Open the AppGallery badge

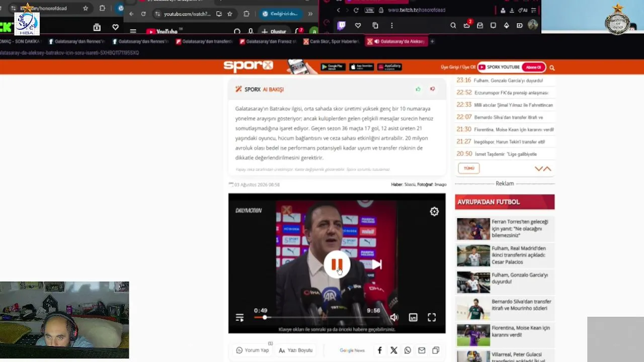(389, 67)
